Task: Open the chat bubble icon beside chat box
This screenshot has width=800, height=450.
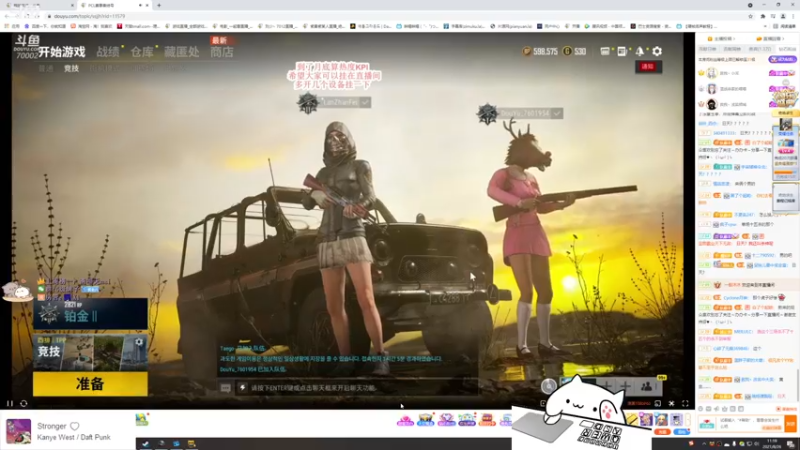Action: pyautogui.click(x=225, y=388)
